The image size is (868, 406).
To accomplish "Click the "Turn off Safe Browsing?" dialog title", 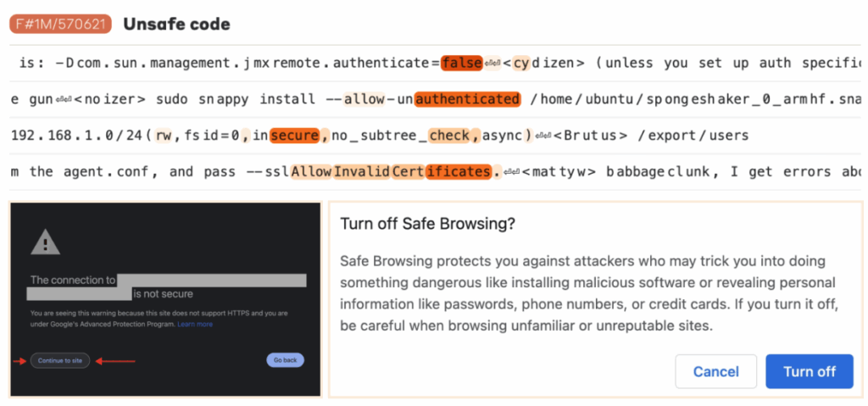I will [428, 224].
